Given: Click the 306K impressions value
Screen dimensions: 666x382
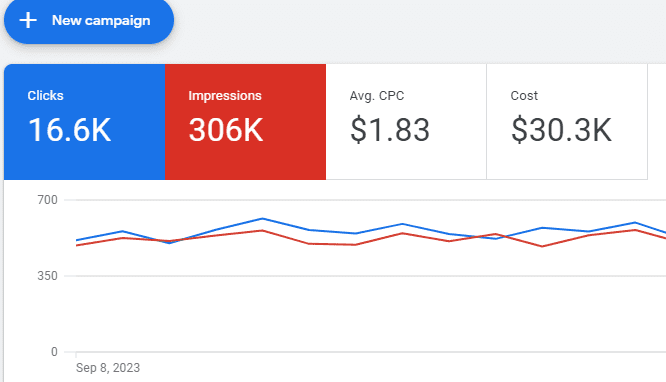Looking at the screenshot, I should click(226, 130).
